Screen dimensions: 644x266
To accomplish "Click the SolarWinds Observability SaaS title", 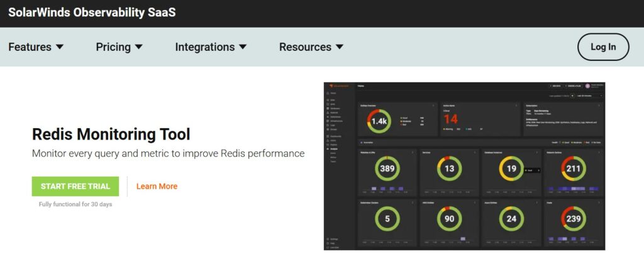I will [92, 13].
